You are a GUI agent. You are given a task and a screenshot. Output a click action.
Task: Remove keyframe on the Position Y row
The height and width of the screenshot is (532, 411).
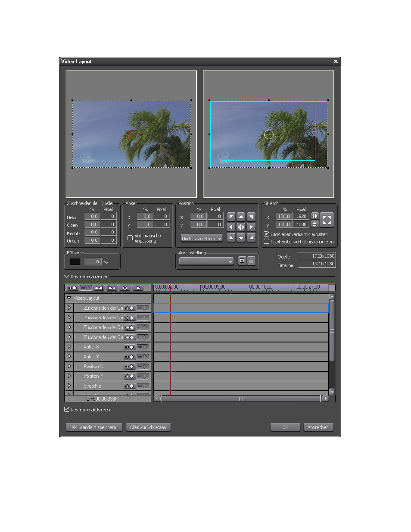[143, 376]
